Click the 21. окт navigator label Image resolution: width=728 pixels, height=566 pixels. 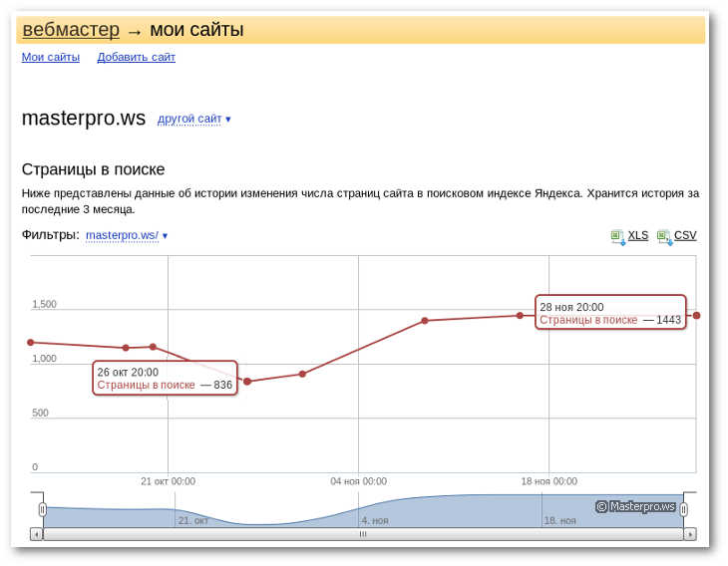click(193, 520)
